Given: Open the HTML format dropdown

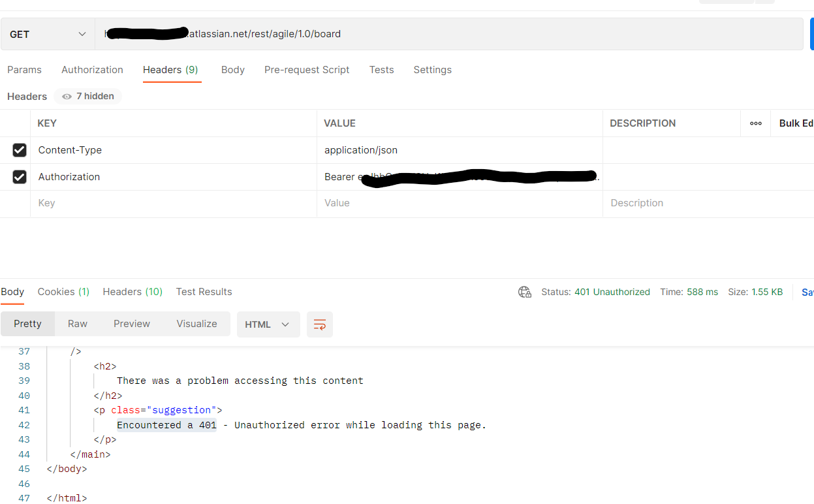Looking at the screenshot, I should [x=268, y=324].
